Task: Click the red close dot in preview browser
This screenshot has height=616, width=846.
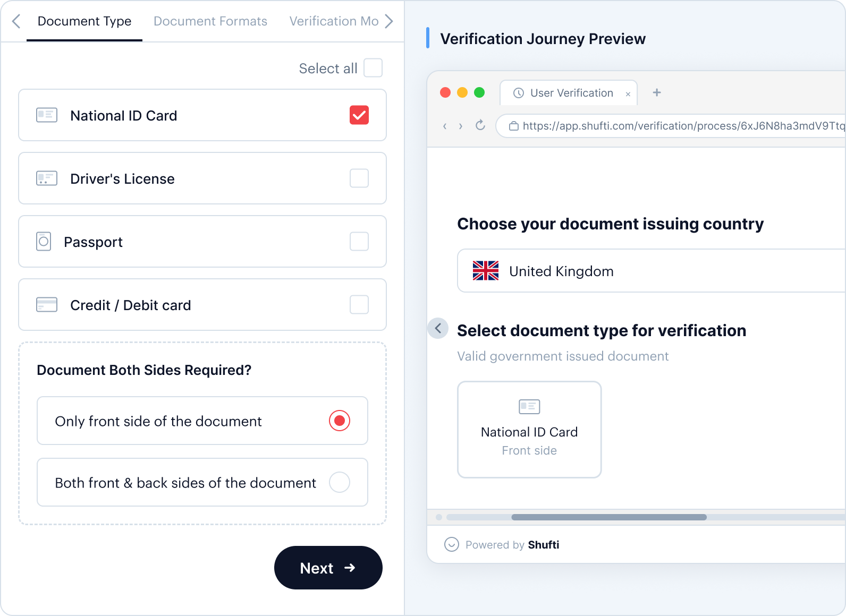Action: click(445, 92)
